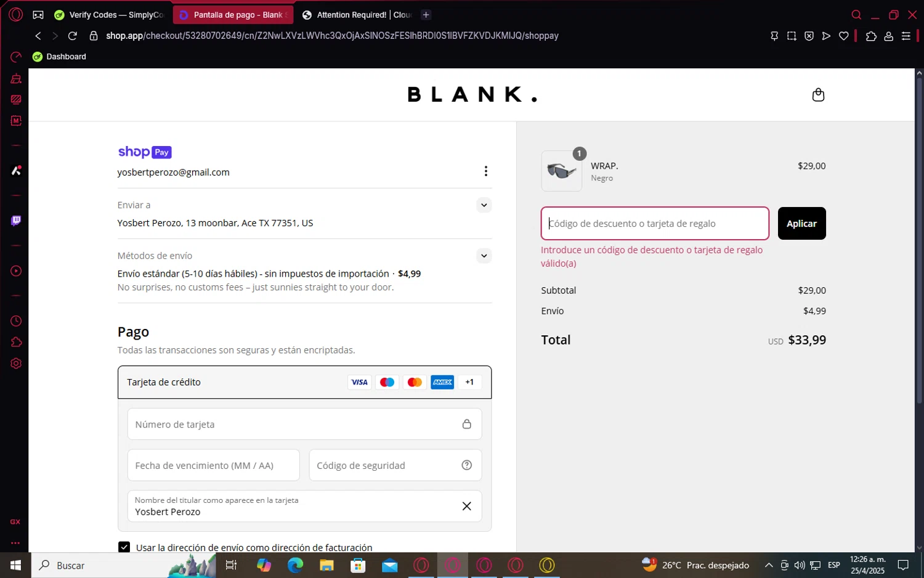Viewport: 924px width, 578px height.
Task: Click the Maestro card logo
Action: click(387, 382)
